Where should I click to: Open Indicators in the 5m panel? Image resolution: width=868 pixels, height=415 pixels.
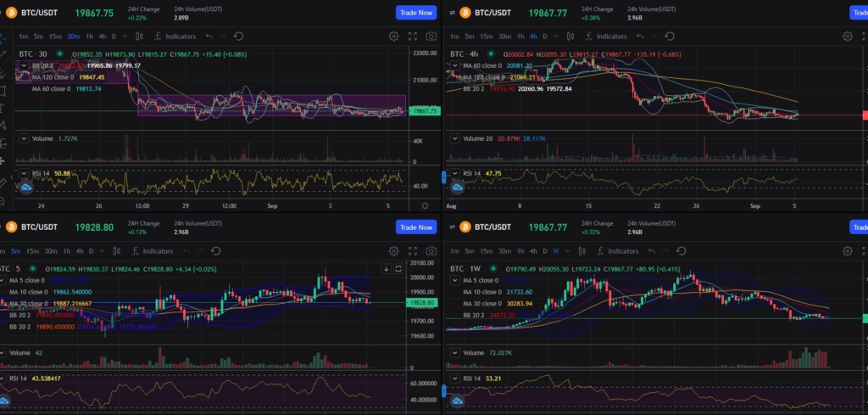coord(153,251)
